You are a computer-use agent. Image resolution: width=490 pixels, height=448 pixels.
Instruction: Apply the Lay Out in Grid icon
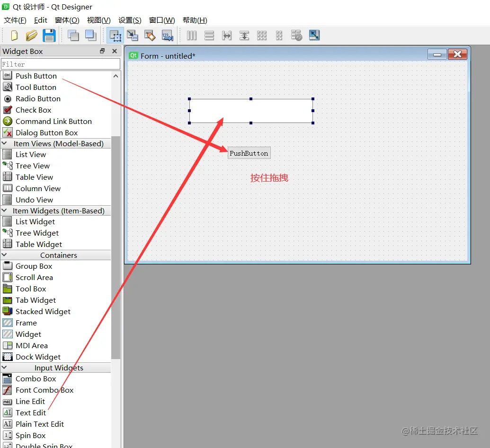[261, 35]
